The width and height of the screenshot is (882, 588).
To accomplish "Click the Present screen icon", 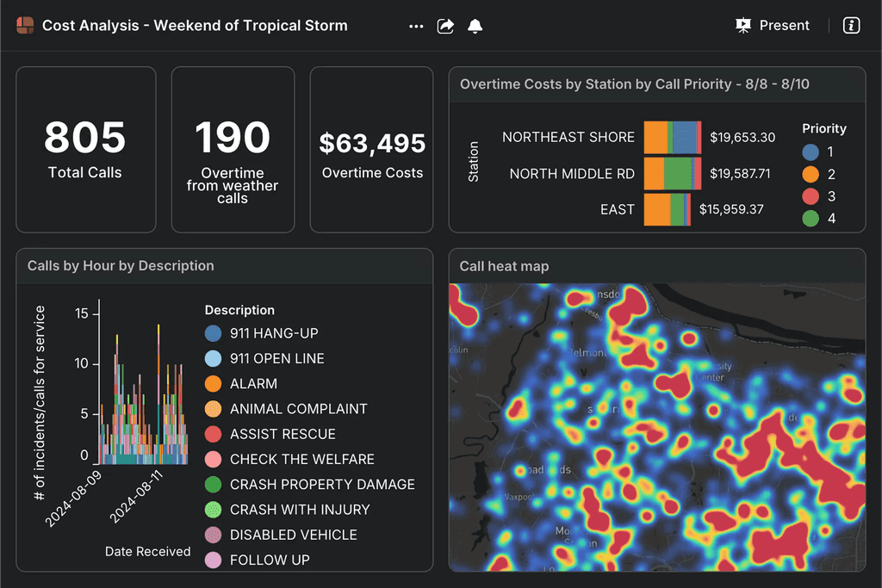I will point(743,26).
